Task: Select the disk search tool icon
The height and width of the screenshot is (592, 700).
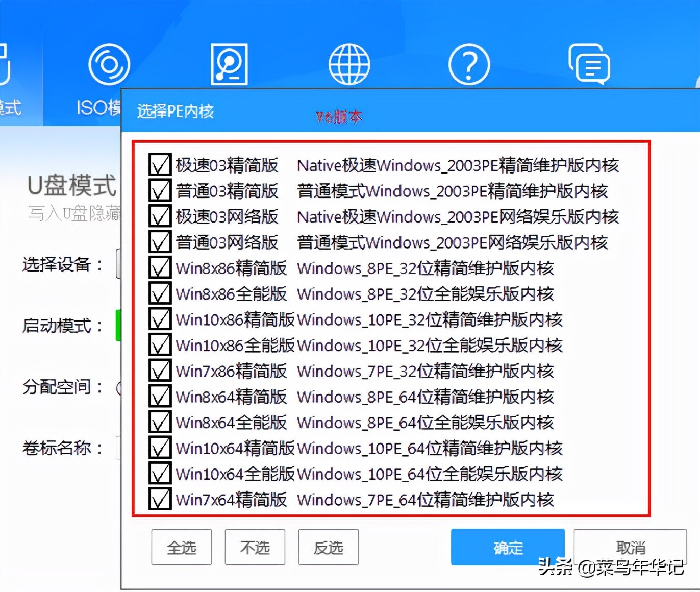Action: (x=229, y=63)
